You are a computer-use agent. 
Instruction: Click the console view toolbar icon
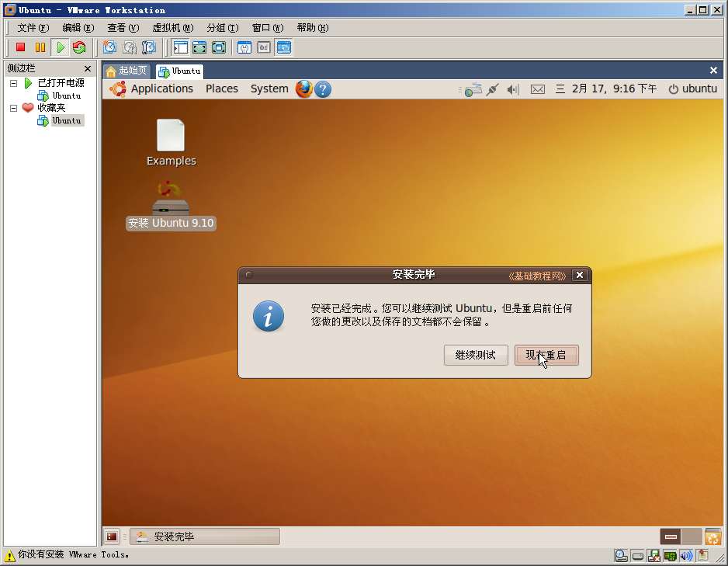coord(284,47)
